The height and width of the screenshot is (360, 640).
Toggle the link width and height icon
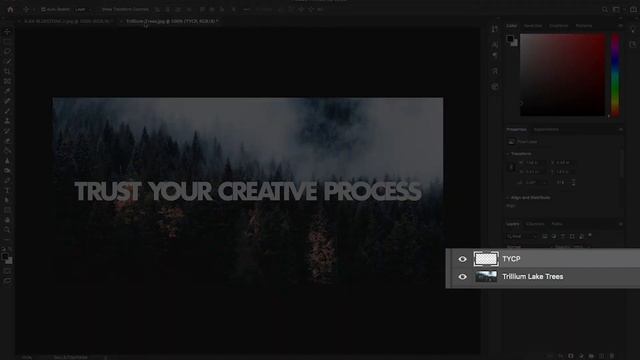[511, 167]
